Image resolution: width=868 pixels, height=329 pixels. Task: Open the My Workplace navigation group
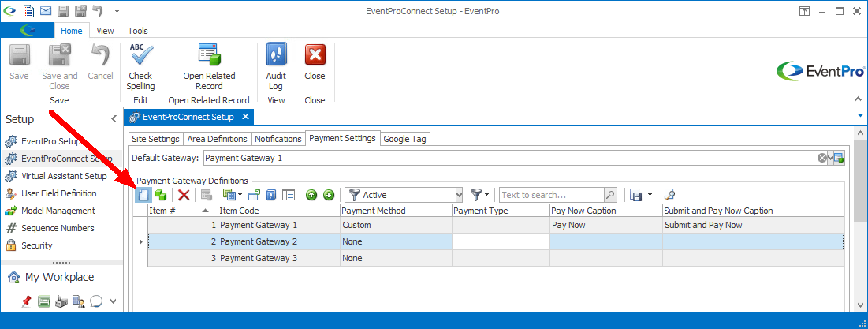[59, 277]
